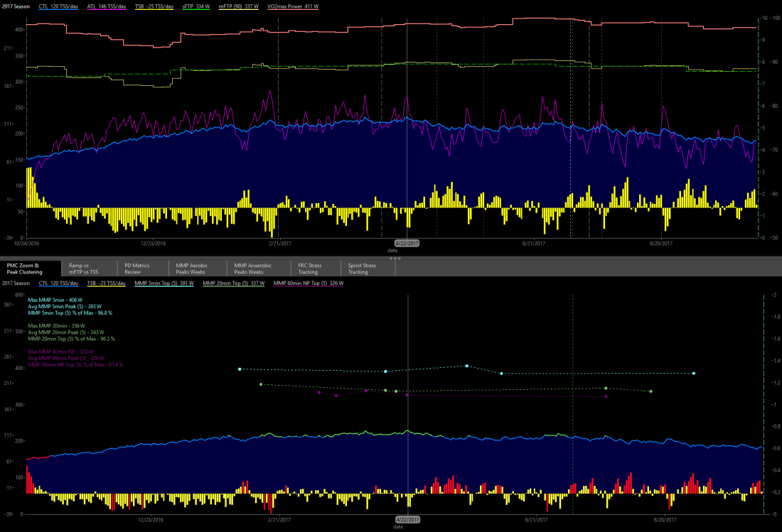Click the ATL 146 TSS/day legend label
Image resolution: width=782 pixels, height=532 pixels.
pyautogui.click(x=107, y=6)
